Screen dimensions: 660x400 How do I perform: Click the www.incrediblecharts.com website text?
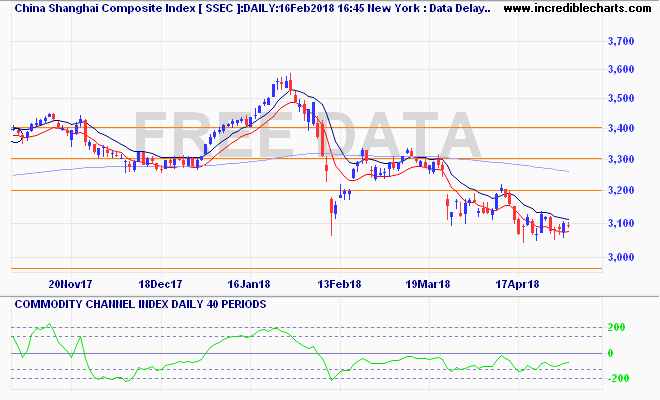pos(578,8)
